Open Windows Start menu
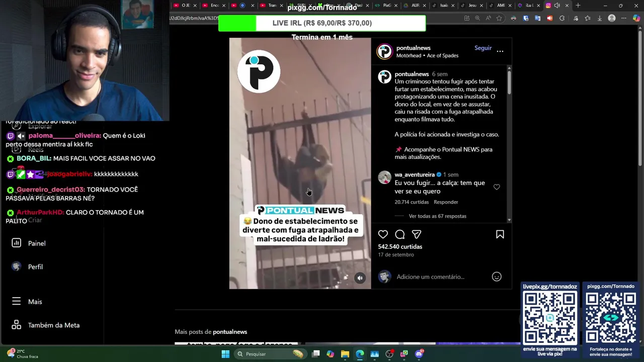644x362 pixels. [225, 354]
